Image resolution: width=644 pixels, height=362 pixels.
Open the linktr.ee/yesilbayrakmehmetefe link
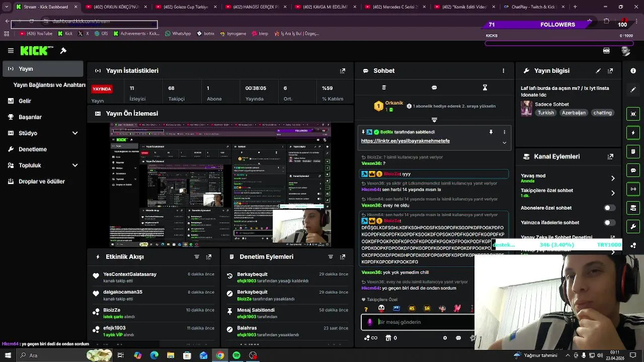[x=405, y=141]
